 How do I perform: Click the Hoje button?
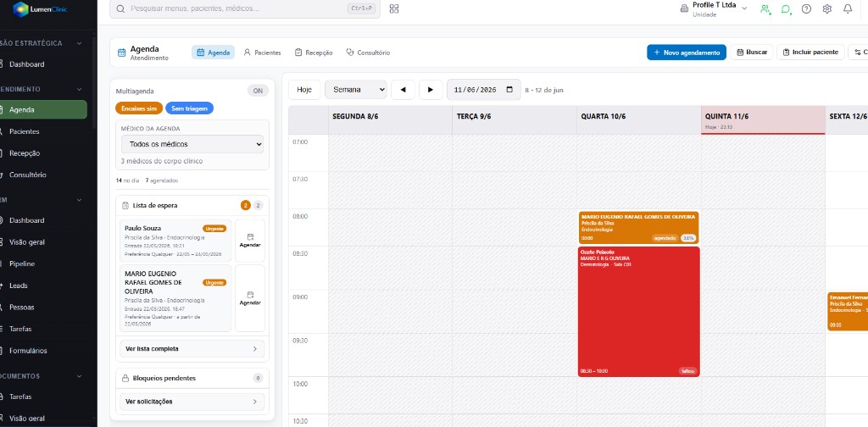[x=304, y=90]
